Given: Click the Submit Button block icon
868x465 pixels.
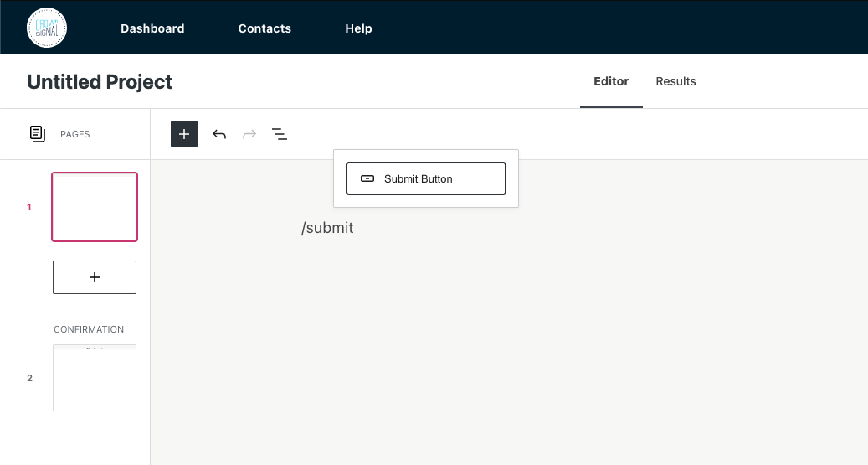Looking at the screenshot, I should coord(367,178).
